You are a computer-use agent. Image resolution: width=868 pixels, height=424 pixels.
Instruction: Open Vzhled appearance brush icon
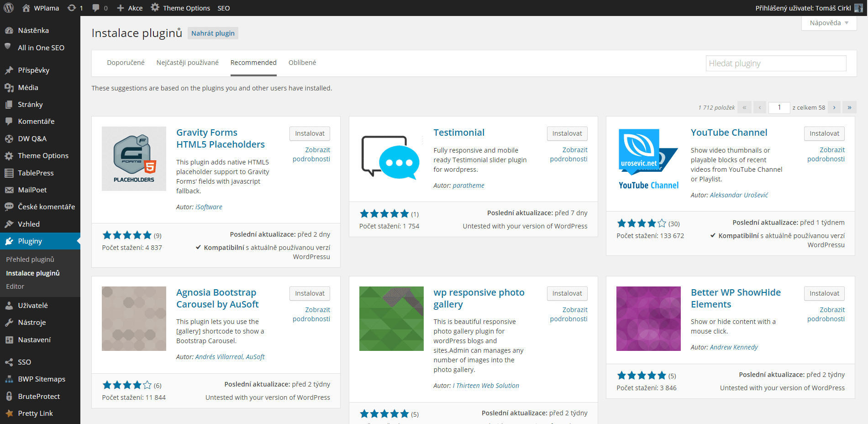pyautogui.click(x=9, y=224)
